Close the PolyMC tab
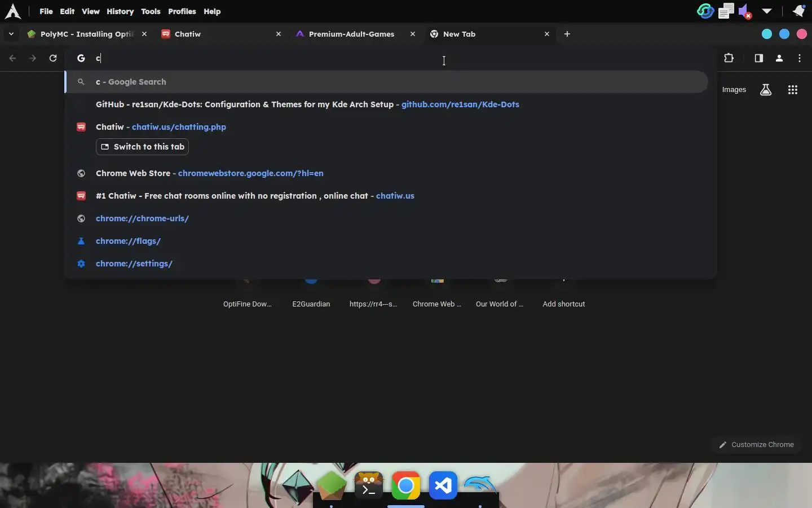 coord(144,34)
